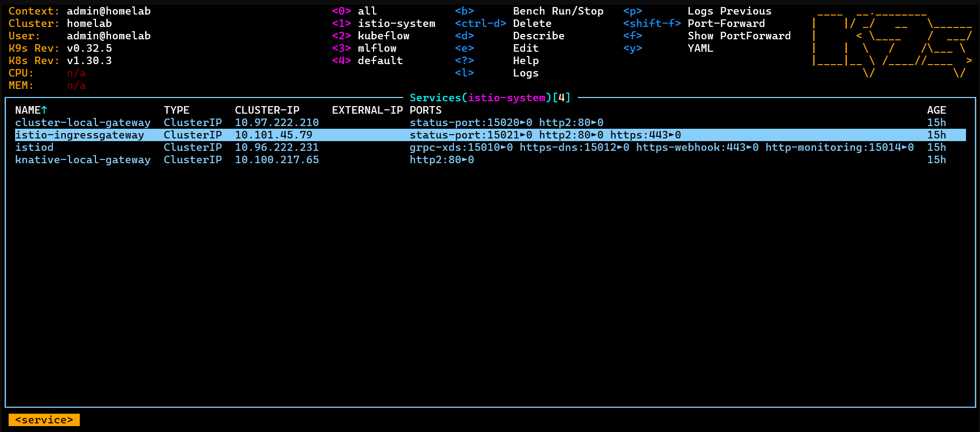The height and width of the screenshot is (432, 980).
Task: Click the status-port:15020 ports for cluster-local-gateway
Action: tap(471, 123)
